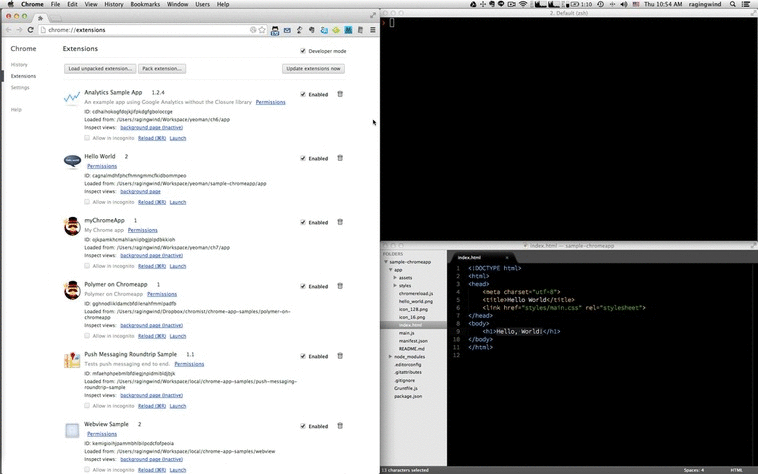Open manifest.json in the sidebar
758x474 pixels.
click(413, 341)
